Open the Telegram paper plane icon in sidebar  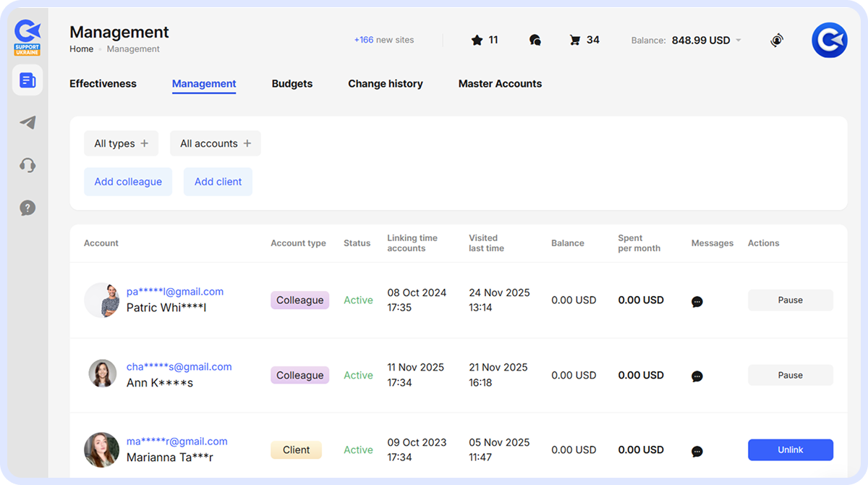pyautogui.click(x=27, y=123)
